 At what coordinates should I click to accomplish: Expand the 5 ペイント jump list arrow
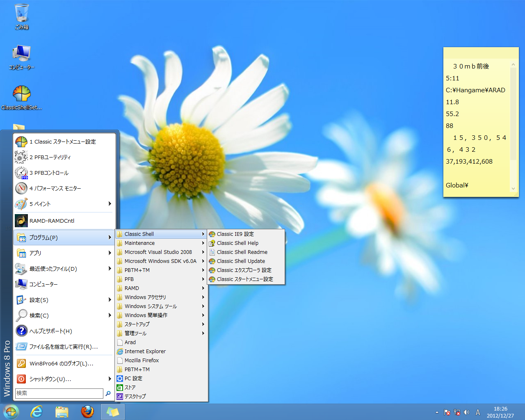point(110,204)
